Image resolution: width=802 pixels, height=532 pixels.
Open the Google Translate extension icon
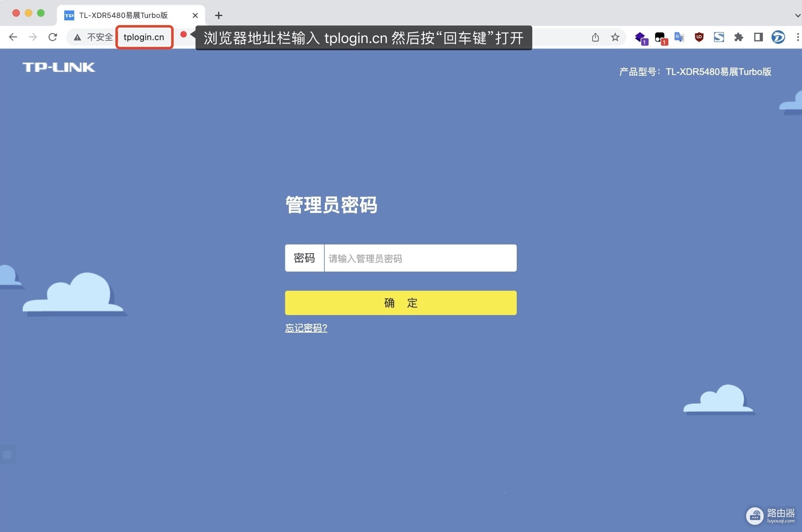tap(679, 37)
